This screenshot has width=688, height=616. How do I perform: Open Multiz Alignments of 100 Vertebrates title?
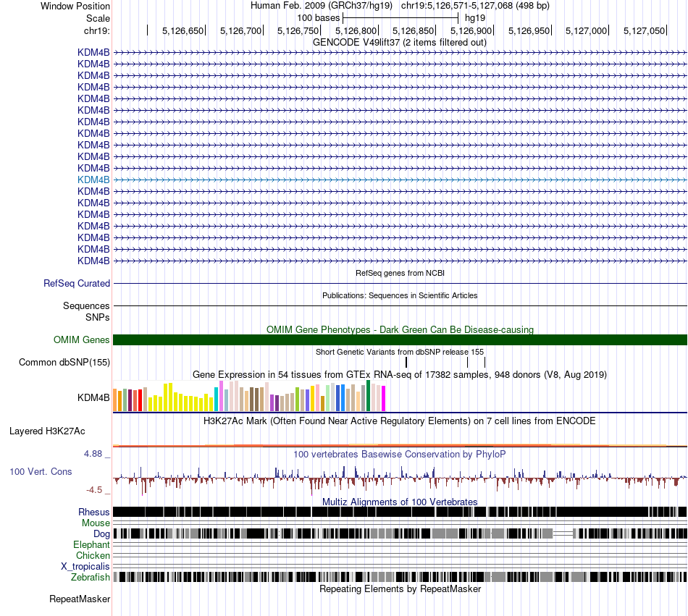coord(400,502)
